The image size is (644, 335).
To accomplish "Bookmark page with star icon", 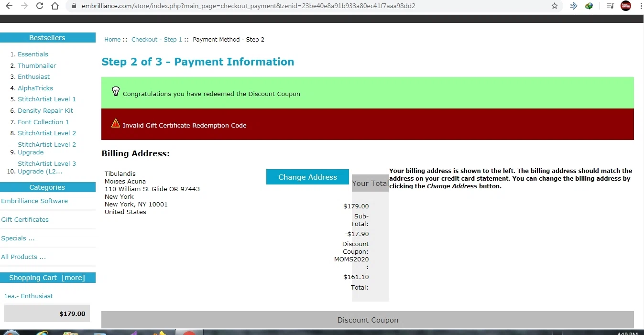I will (555, 6).
